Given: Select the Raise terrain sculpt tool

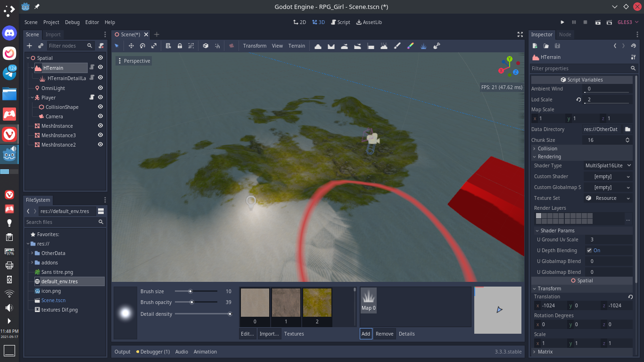Looking at the screenshot, I should 317,46.
